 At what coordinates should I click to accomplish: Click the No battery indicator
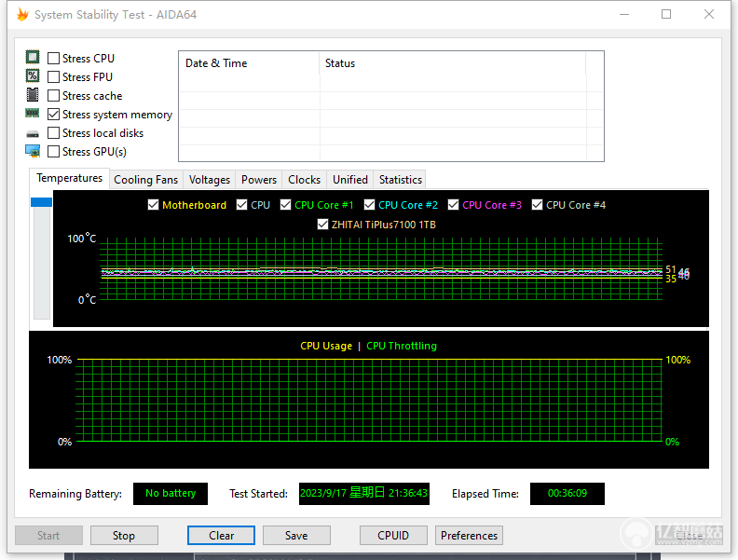point(171,493)
